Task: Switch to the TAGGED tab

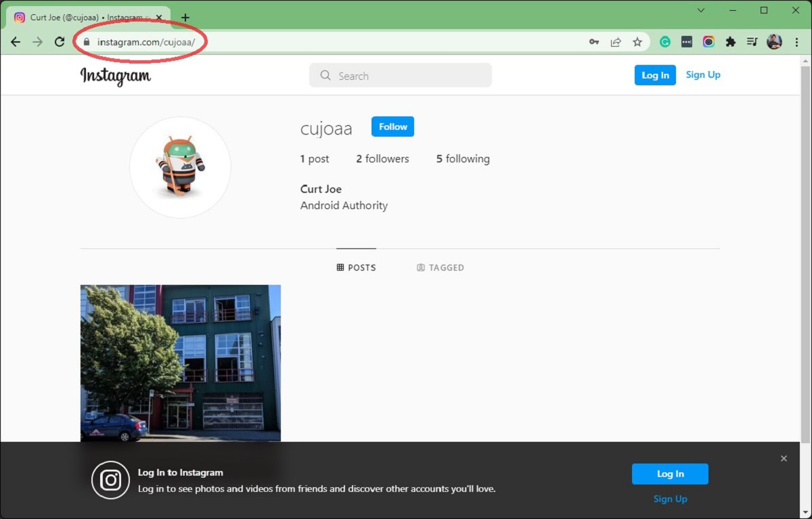Action: click(441, 267)
